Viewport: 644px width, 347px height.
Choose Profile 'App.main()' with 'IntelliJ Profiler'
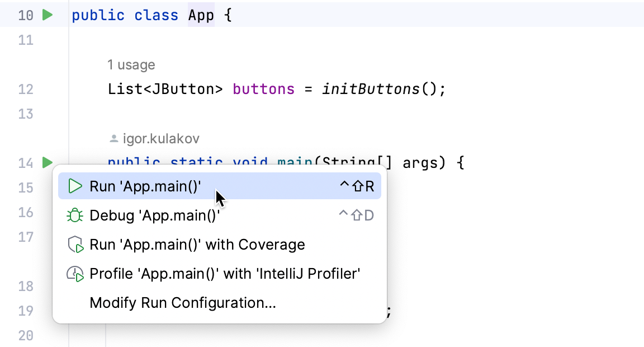[x=220, y=274]
